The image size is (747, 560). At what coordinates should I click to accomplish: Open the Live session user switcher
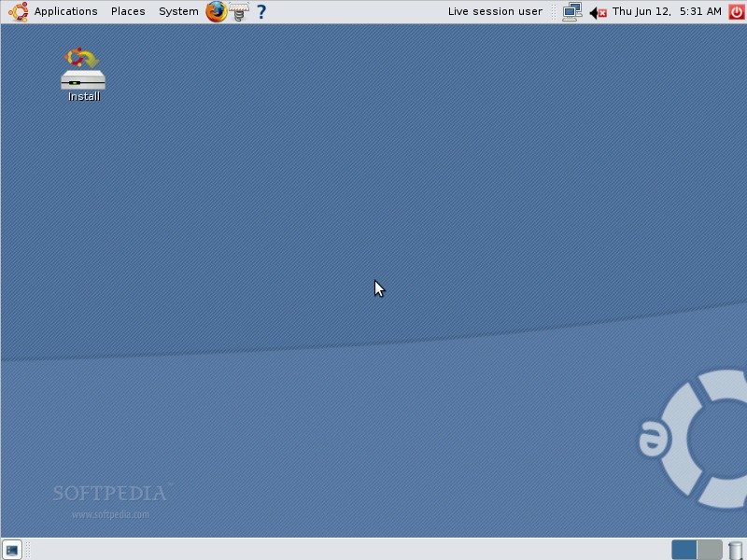495,11
